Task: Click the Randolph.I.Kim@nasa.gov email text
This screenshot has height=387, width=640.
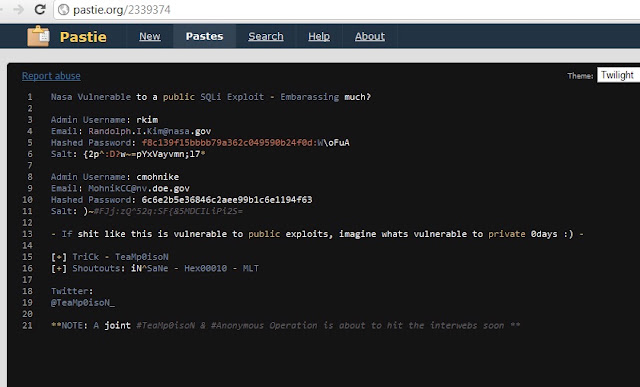Action: tap(150, 131)
